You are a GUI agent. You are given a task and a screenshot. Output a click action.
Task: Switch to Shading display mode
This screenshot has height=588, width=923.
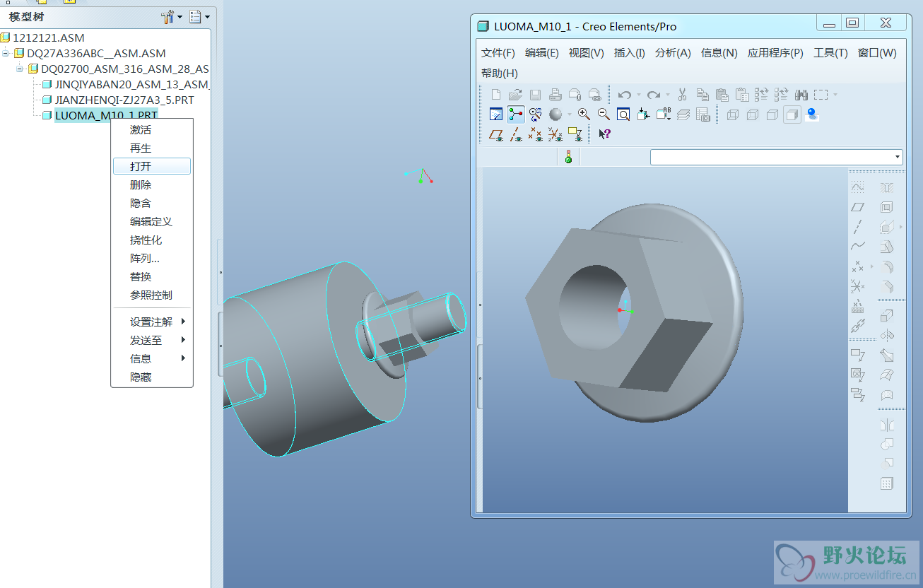coord(792,114)
